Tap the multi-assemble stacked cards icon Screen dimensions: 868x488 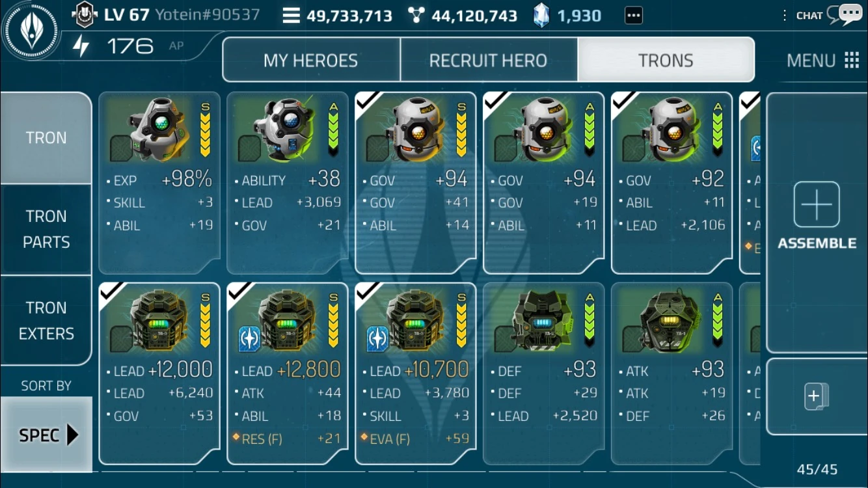pos(817,396)
